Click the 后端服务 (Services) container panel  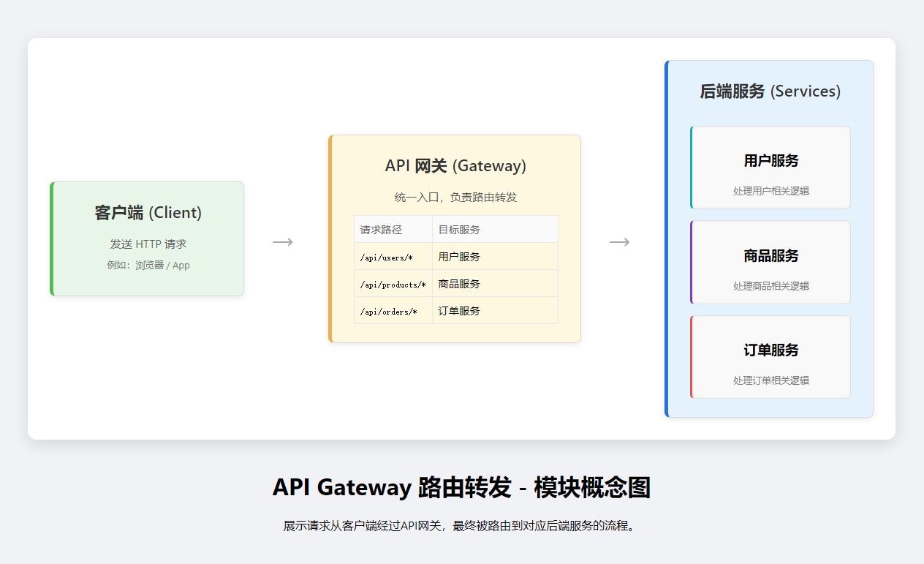point(768,91)
